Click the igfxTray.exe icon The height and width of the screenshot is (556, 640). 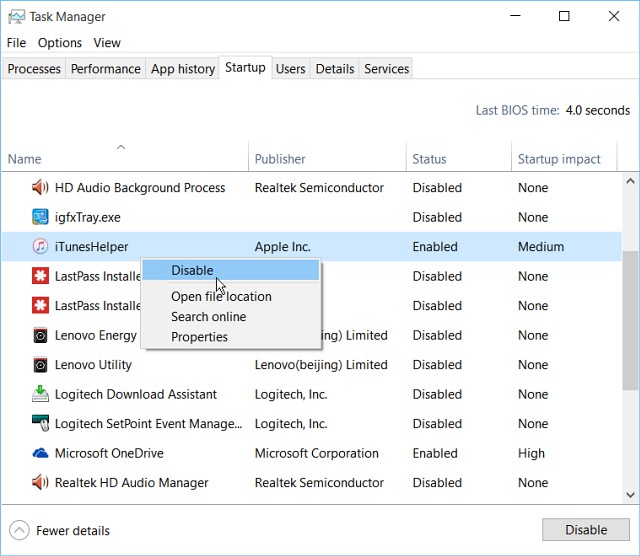[x=40, y=217]
